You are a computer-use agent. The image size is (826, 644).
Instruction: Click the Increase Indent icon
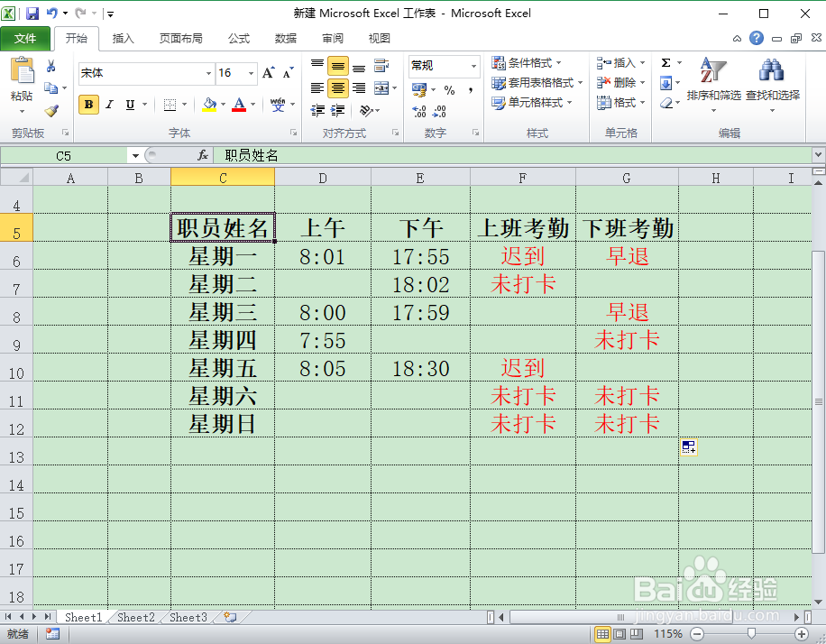337,110
